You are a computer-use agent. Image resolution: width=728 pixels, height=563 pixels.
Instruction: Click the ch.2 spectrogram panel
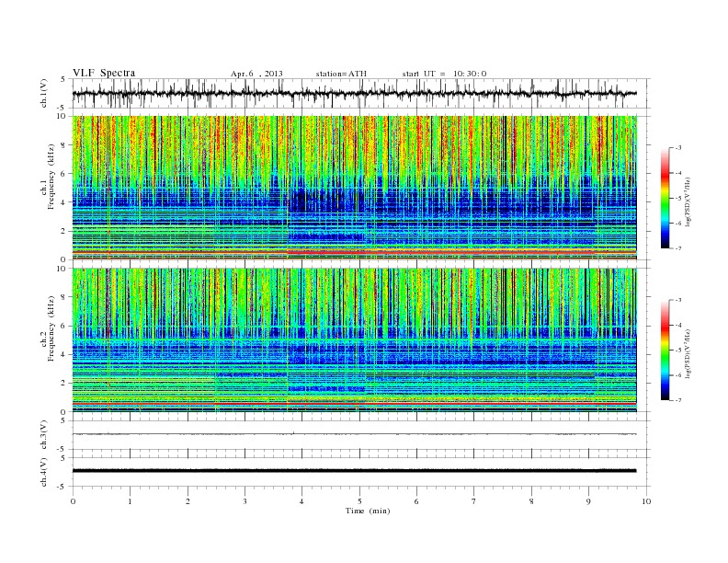[354, 339]
